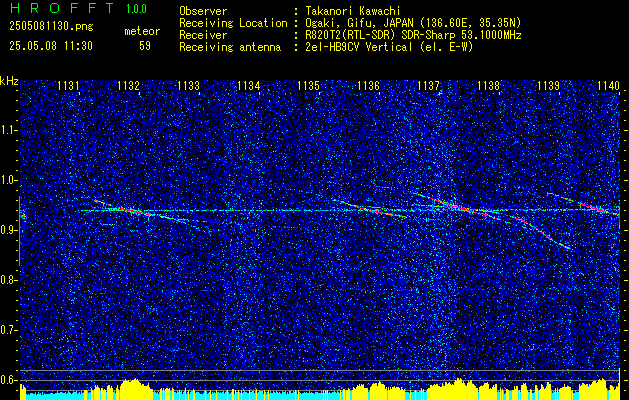This screenshot has height=400, width=629.
Task: Click the meteor count 59
Action: coord(145,46)
